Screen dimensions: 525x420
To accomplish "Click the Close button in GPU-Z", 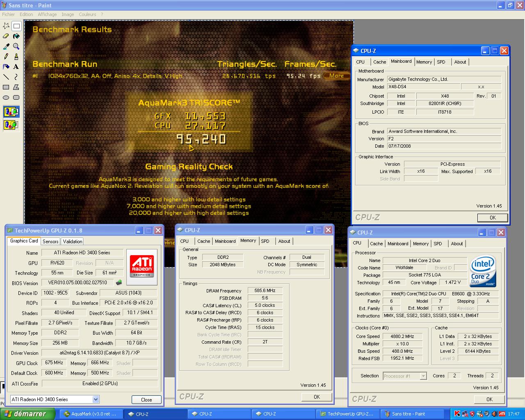I will [x=146, y=400].
